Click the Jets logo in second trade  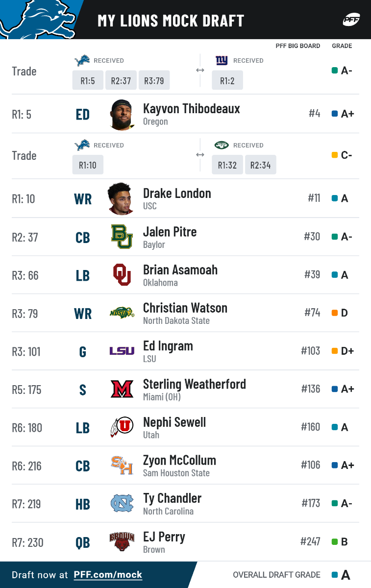[222, 145]
